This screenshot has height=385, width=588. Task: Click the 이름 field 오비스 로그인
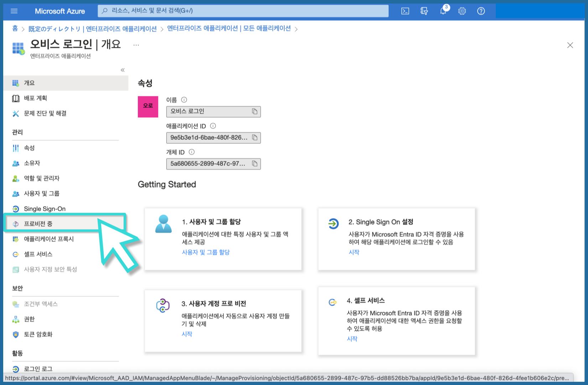[213, 112]
